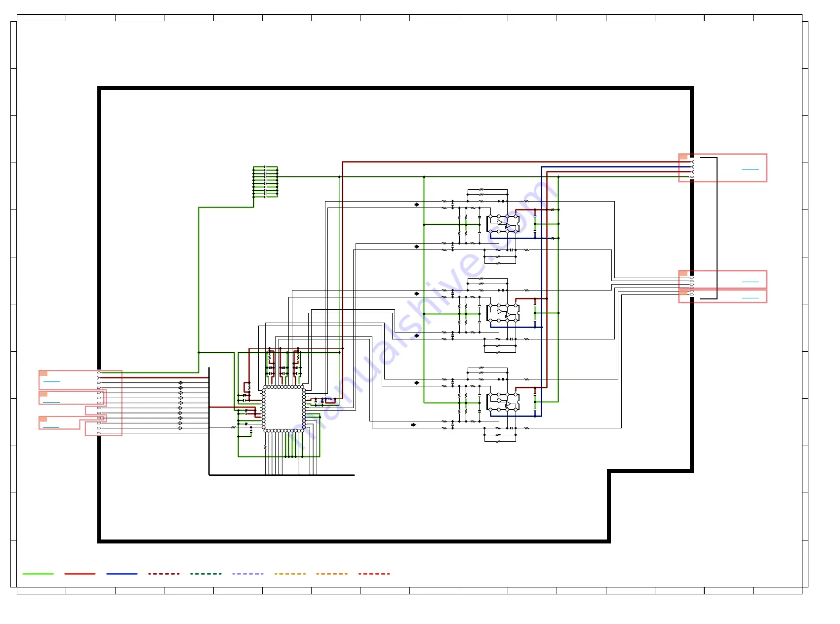This screenshot has width=840, height=624.
Task: Click the orange tag on bottom-left connector box
Action: tap(43, 419)
